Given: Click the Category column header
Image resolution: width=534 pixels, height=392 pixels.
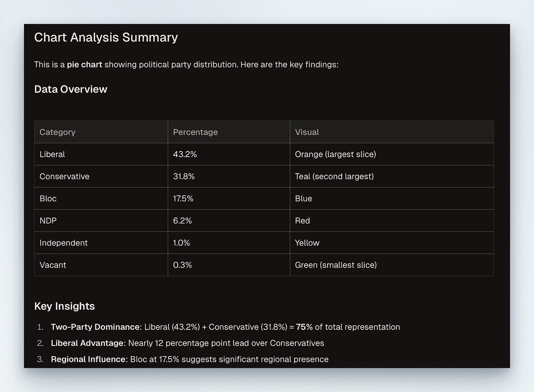Looking at the screenshot, I should point(101,132).
